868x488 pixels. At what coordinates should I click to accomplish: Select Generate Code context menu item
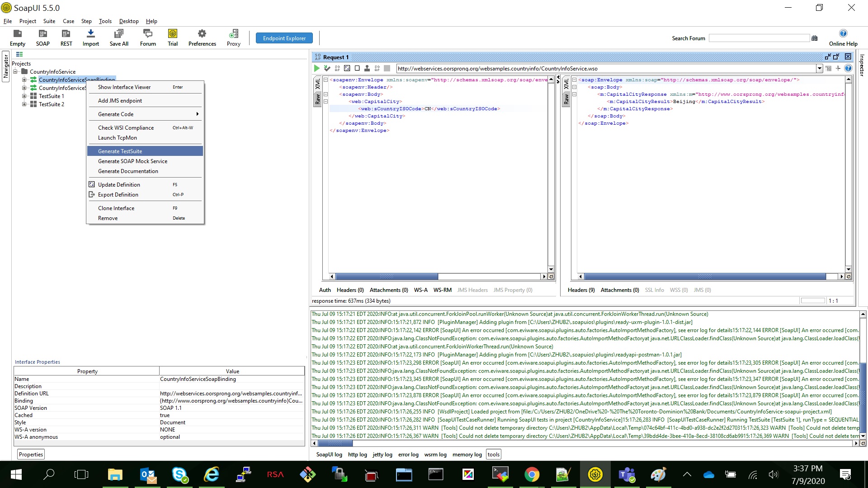(116, 114)
